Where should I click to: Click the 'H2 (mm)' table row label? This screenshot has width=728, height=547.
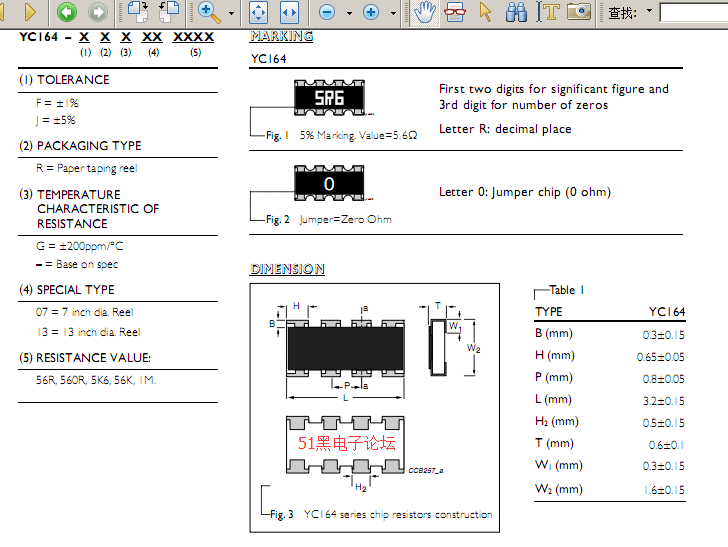click(x=557, y=421)
